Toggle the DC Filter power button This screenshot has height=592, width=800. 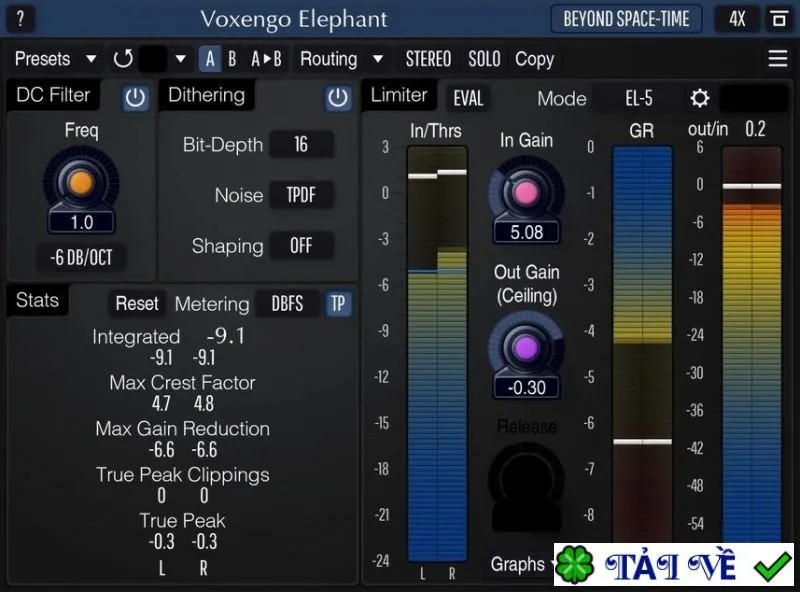[x=135, y=98]
